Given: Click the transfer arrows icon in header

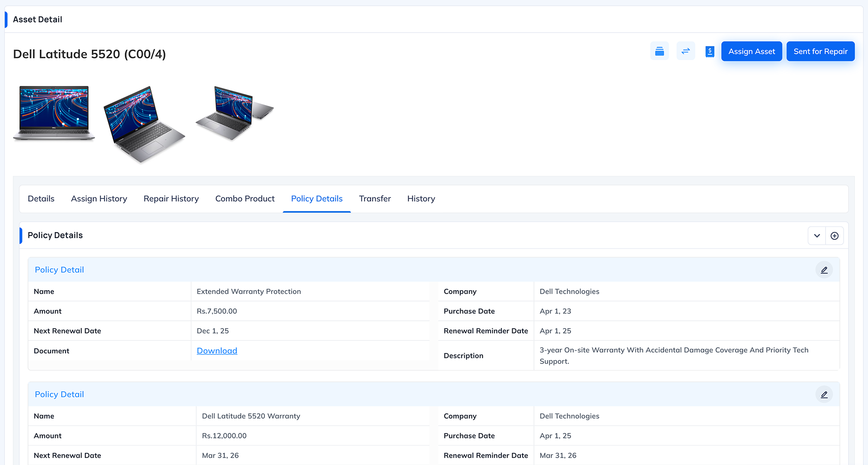Looking at the screenshot, I should [685, 51].
